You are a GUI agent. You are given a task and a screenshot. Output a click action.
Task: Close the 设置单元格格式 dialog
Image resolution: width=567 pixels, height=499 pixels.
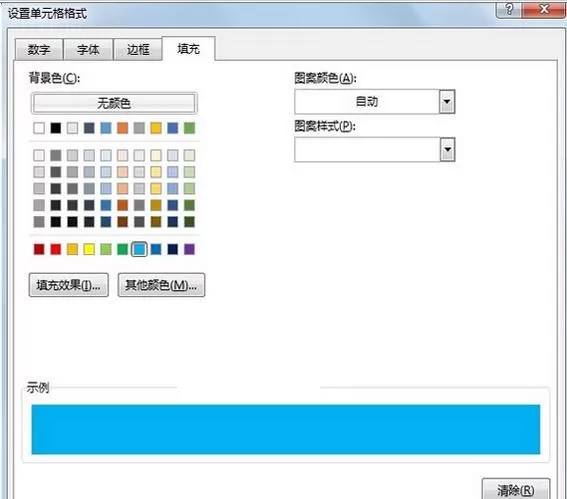point(543,9)
